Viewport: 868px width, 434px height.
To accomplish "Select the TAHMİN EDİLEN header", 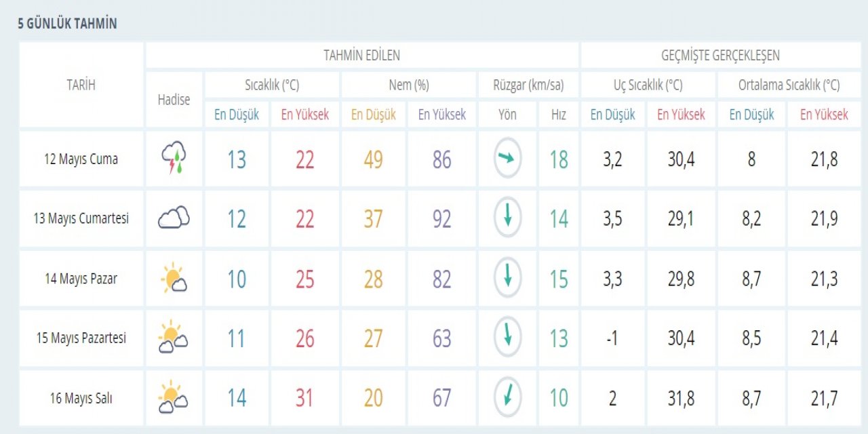I will coord(361,56).
